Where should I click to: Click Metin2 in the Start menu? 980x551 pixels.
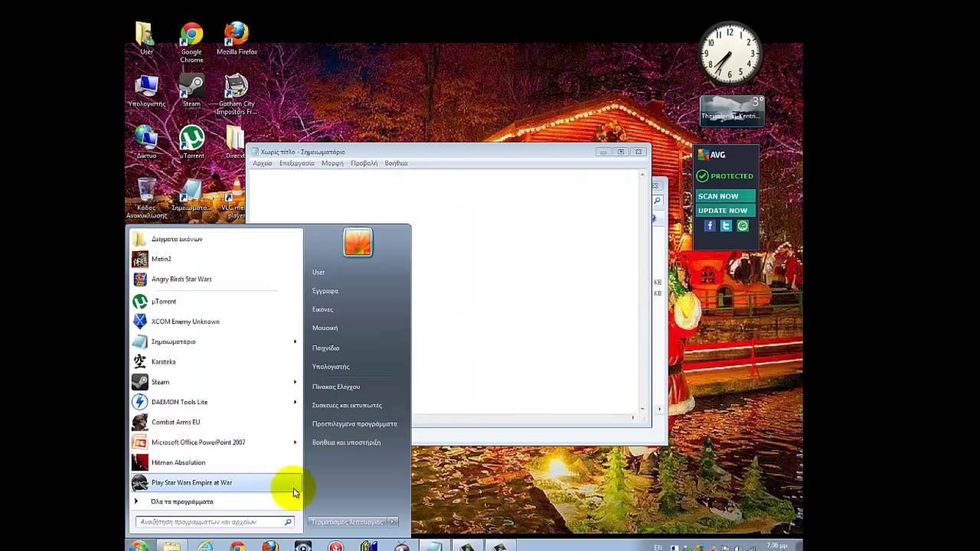162,259
